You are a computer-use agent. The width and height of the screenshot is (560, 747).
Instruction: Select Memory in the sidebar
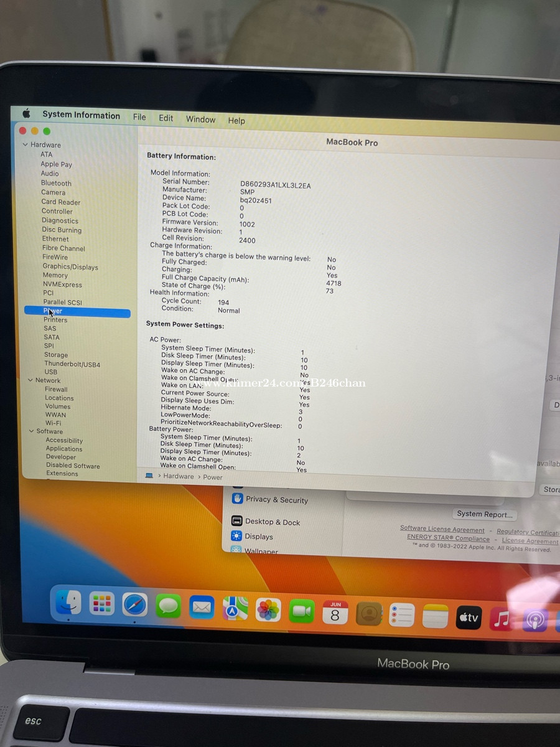coord(55,275)
